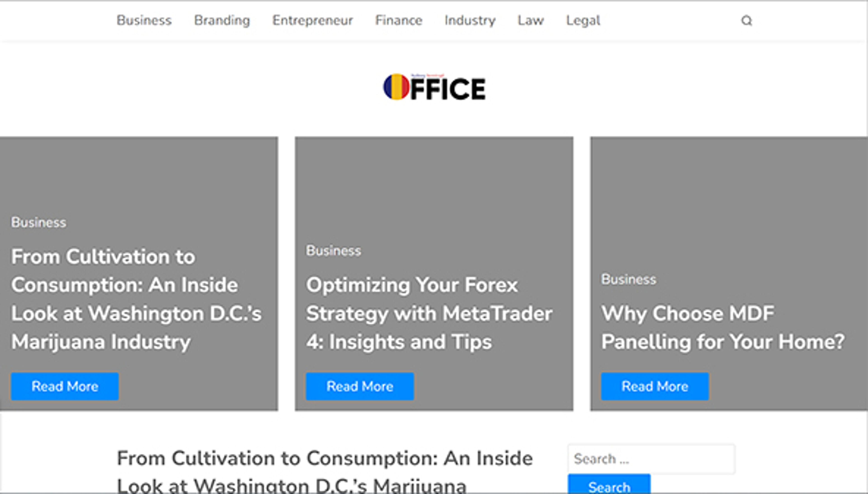Read More about MDF Panelling article
The image size is (868, 494).
(x=654, y=386)
